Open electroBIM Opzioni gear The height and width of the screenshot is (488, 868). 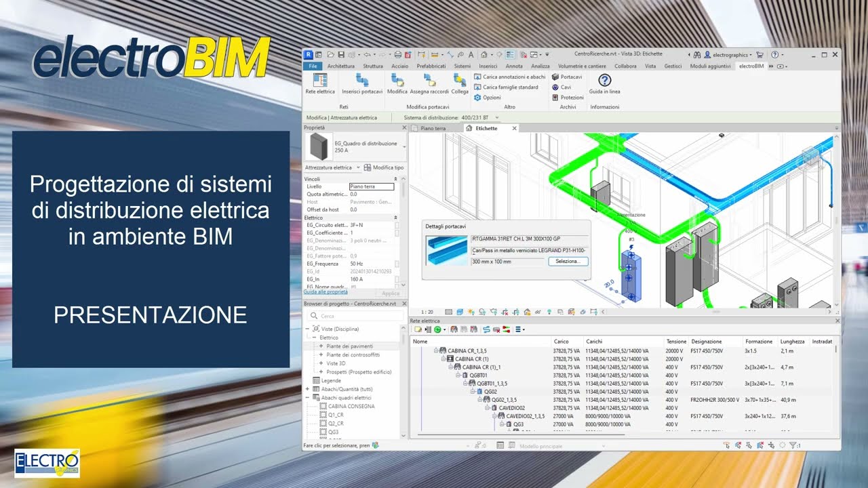(487, 98)
